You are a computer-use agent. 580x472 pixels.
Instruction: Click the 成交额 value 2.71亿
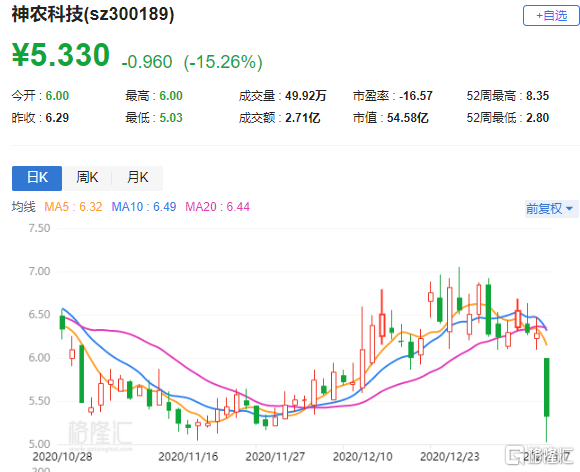point(303,118)
